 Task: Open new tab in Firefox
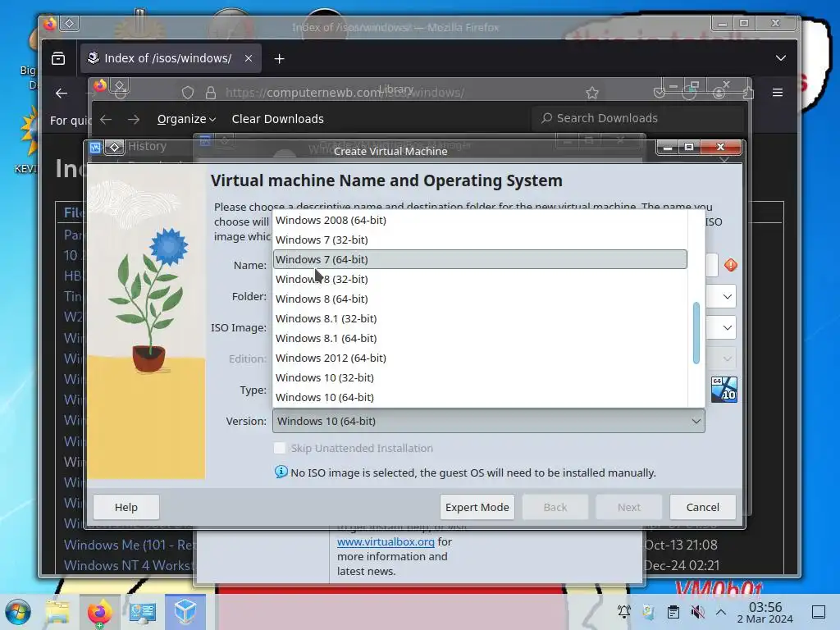279,59
